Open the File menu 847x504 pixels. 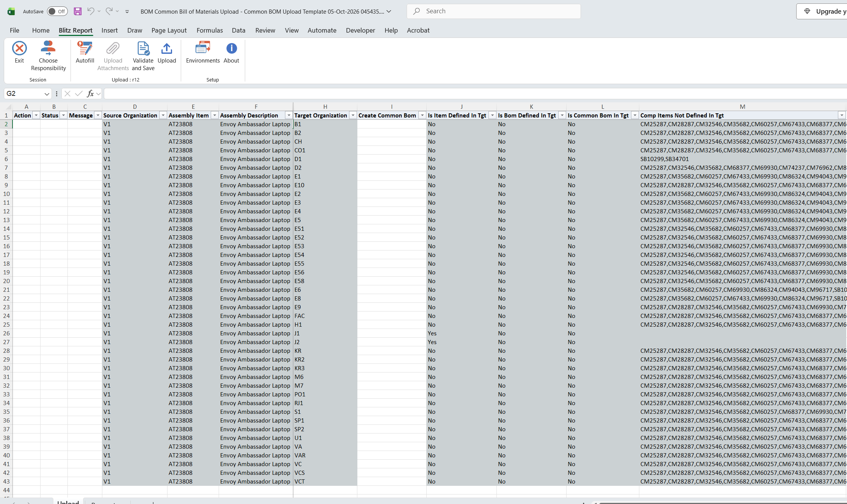tap(14, 30)
